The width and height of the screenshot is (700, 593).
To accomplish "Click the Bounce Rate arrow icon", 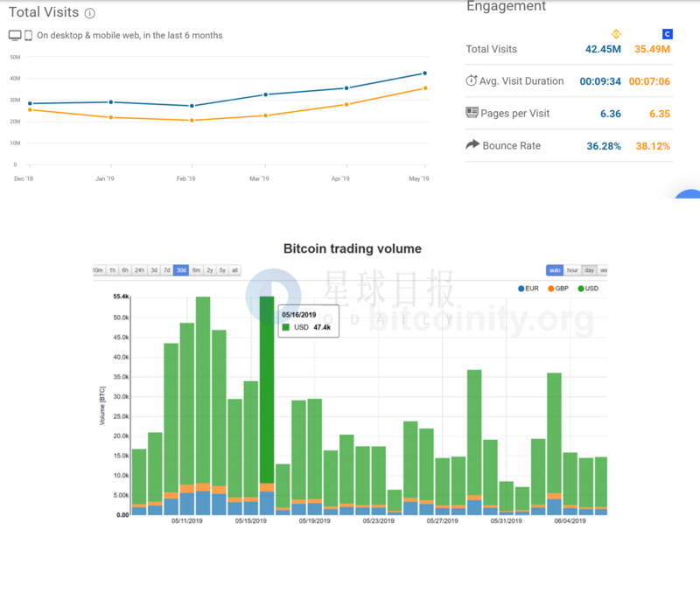I will 472,145.
